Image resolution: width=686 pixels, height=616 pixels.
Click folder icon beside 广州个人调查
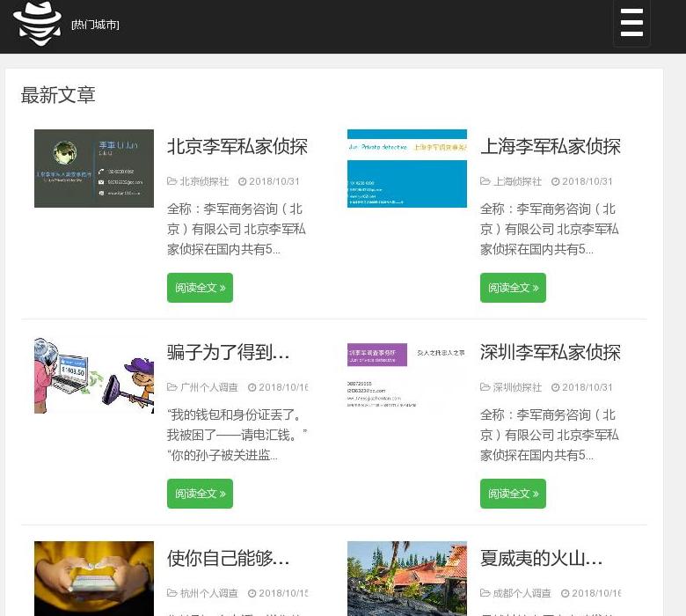pyautogui.click(x=171, y=386)
